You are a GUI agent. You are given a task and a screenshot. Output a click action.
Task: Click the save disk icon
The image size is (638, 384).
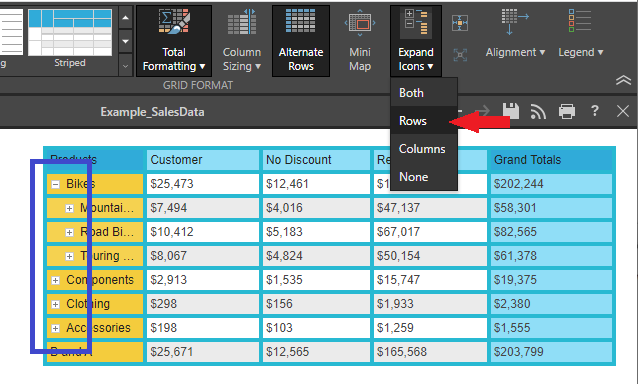(x=511, y=111)
